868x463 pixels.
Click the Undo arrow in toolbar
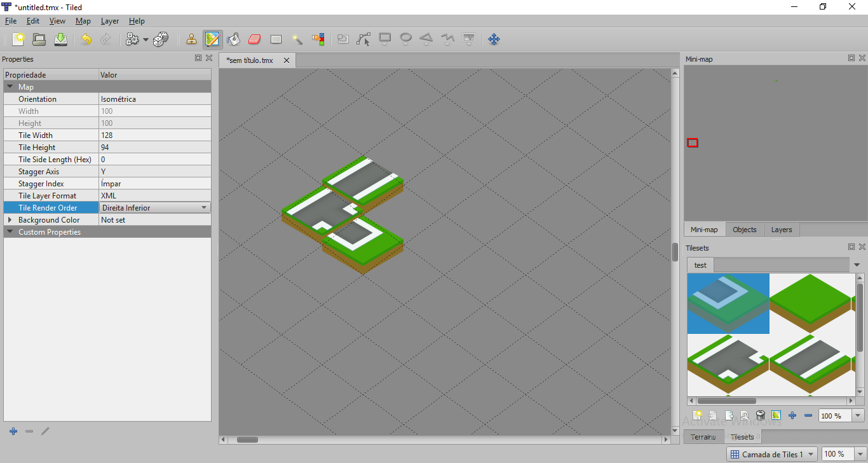click(x=86, y=39)
